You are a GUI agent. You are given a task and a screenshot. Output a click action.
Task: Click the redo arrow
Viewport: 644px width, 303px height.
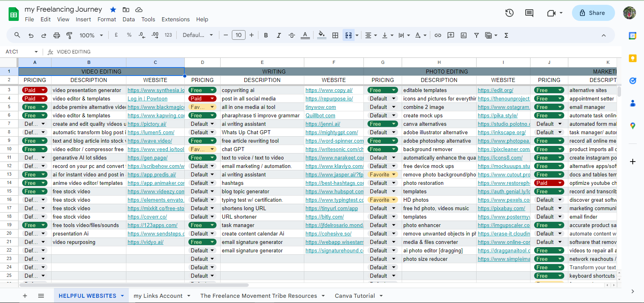pyautogui.click(x=44, y=35)
